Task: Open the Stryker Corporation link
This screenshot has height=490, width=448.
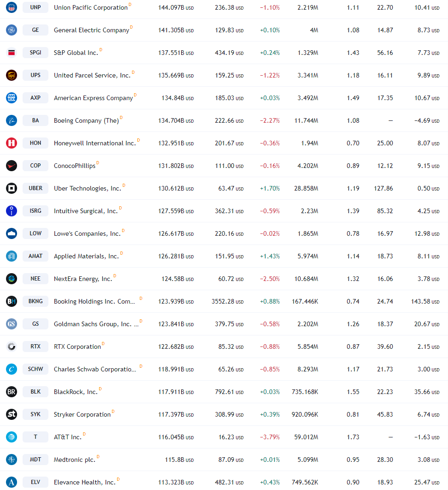Action: 82,414
